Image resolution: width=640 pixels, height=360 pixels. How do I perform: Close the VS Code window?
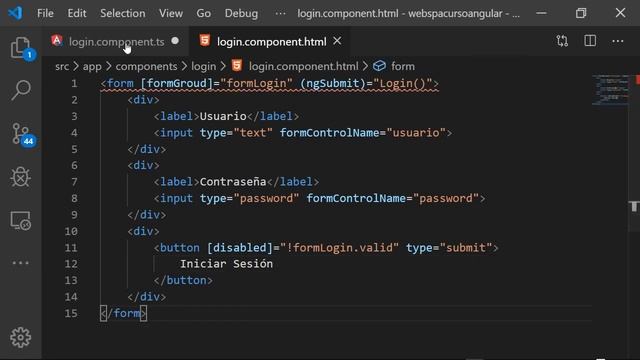click(x=620, y=13)
